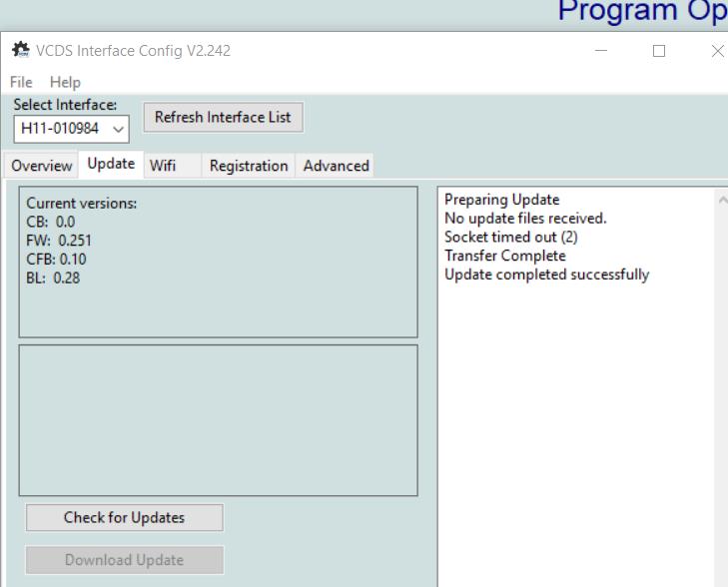Click Refresh Interface List button

point(223,118)
